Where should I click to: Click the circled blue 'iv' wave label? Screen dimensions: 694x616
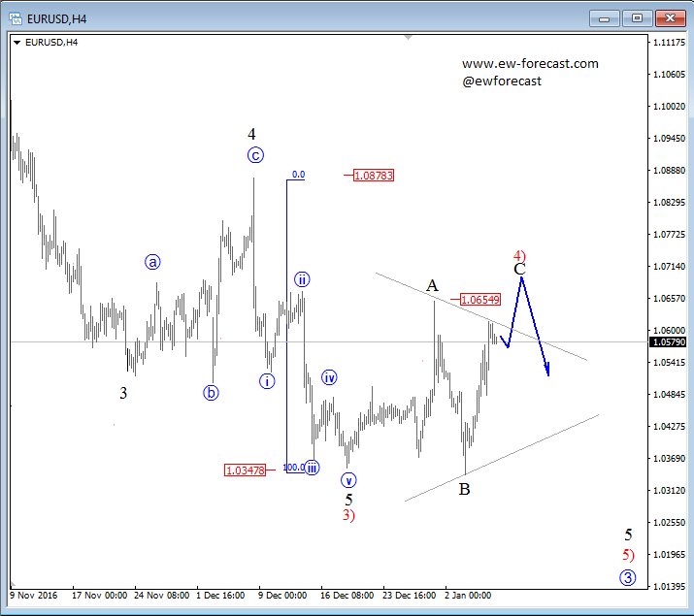329,377
